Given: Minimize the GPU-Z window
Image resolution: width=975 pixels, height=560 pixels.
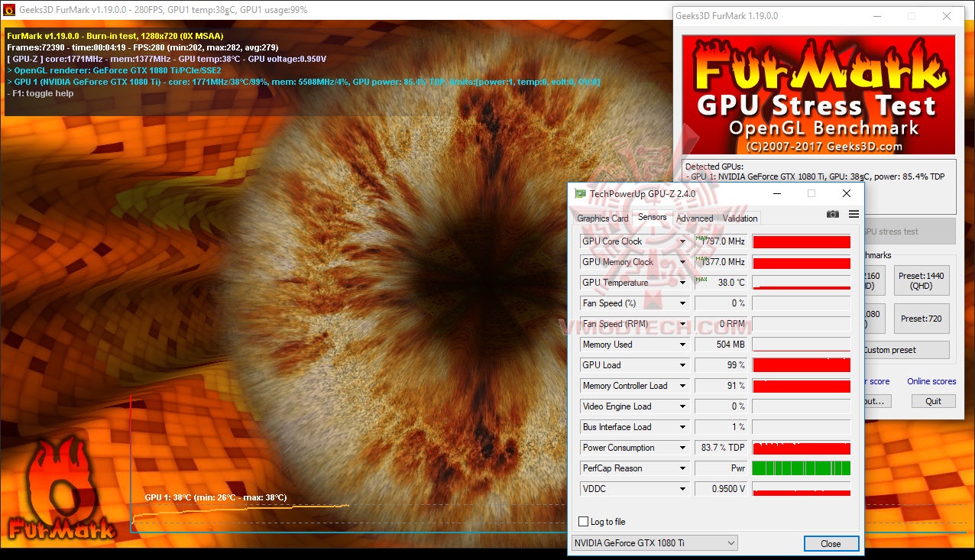Looking at the screenshot, I should (x=776, y=193).
